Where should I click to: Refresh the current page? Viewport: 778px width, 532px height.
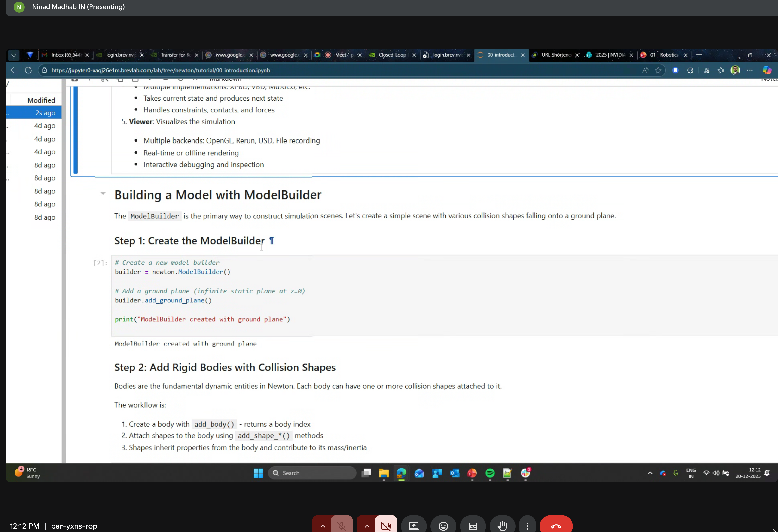click(28, 70)
